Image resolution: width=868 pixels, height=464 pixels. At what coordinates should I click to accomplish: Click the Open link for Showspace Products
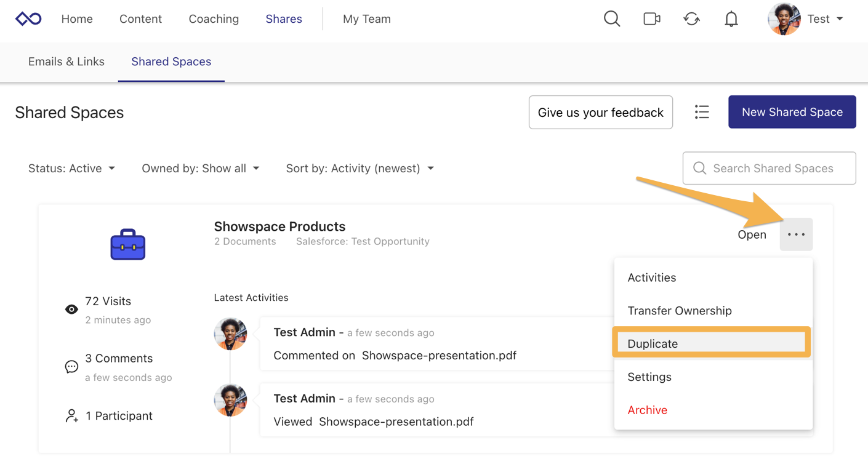[752, 234]
